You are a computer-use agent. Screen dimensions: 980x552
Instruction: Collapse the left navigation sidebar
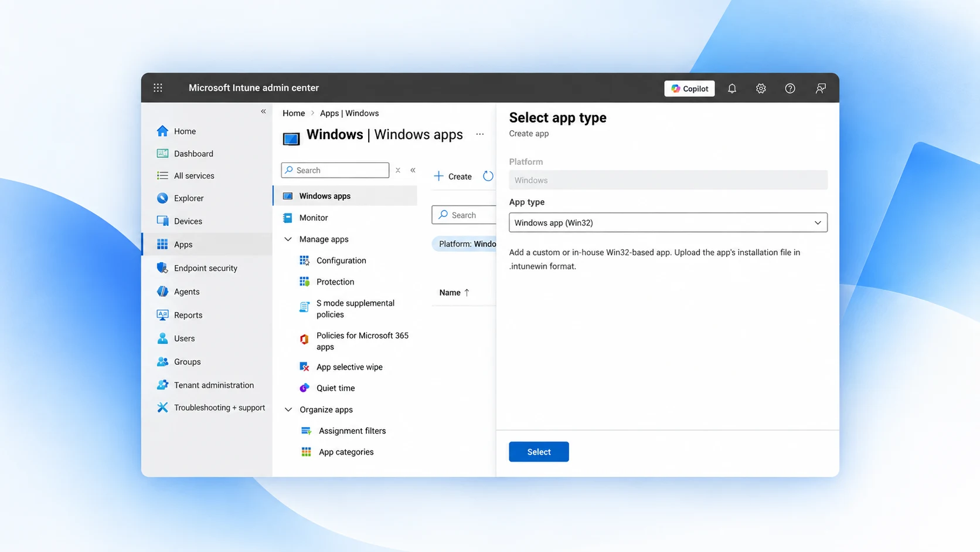pyautogui.click(x=263, y=111)
